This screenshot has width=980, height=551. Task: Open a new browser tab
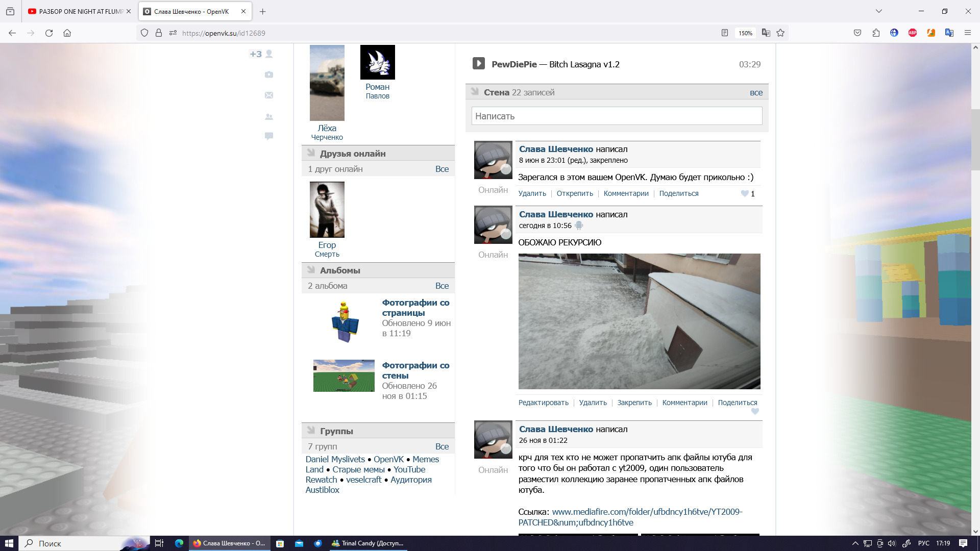coord(262,11)
